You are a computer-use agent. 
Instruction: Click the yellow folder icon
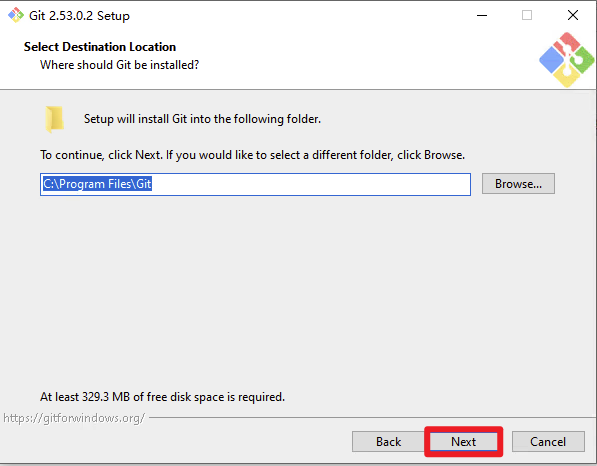tap(54, 119)
